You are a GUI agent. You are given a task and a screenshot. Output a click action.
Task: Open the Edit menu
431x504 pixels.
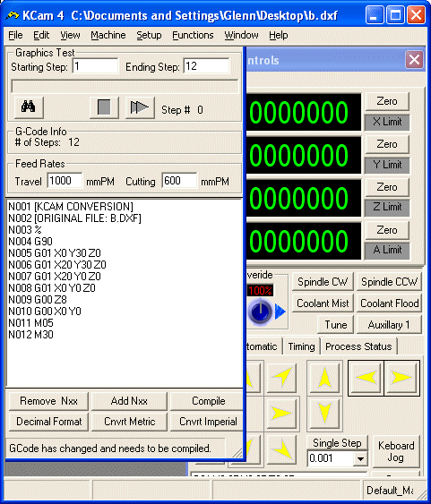tap(41, 35)
